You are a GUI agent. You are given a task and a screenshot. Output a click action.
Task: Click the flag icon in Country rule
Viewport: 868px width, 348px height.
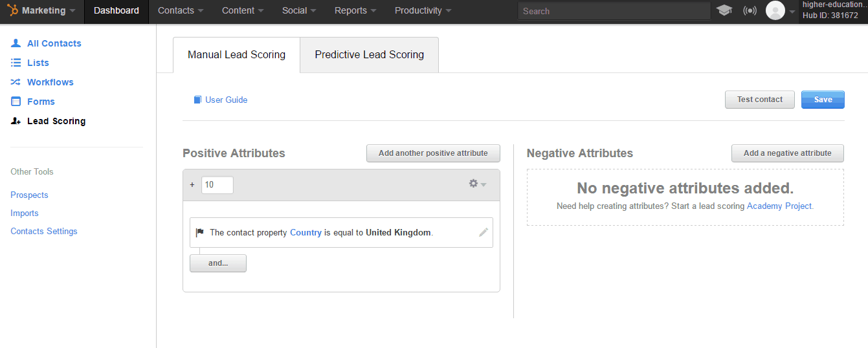point(200,233)
